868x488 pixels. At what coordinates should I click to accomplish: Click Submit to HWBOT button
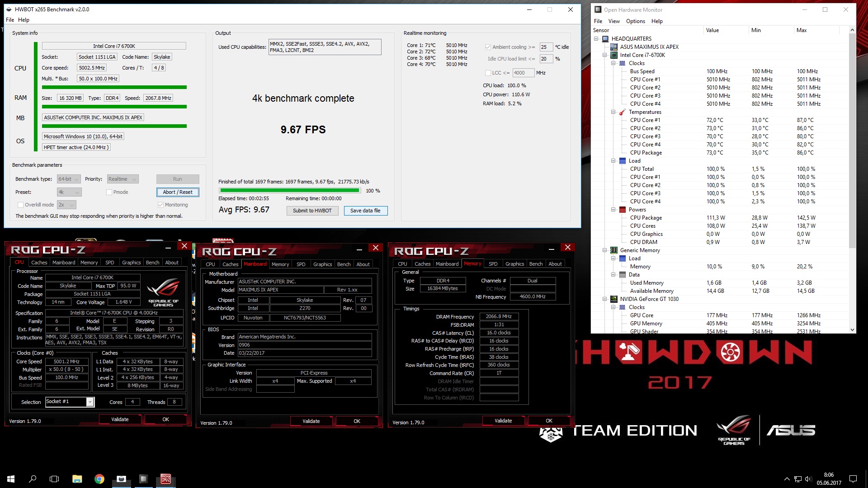[x=312, y=211]
